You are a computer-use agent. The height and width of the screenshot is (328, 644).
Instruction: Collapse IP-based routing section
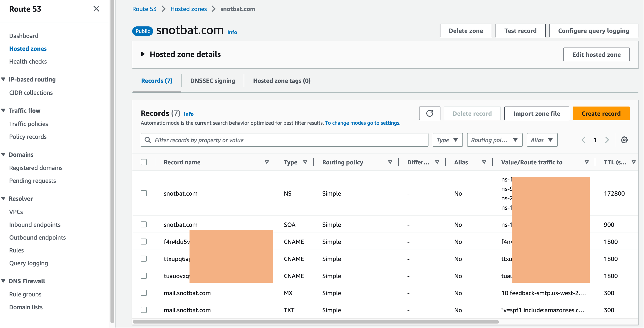coord(3,80)
